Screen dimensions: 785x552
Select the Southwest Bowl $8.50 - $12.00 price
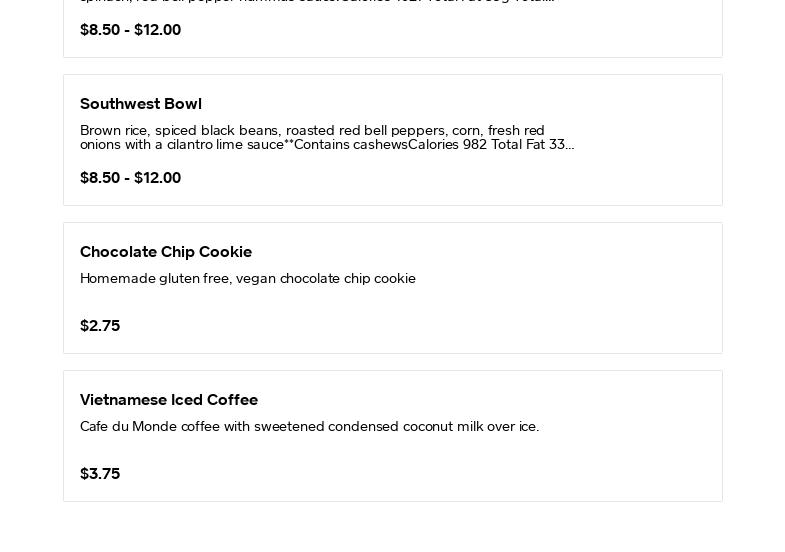point(130,178)
